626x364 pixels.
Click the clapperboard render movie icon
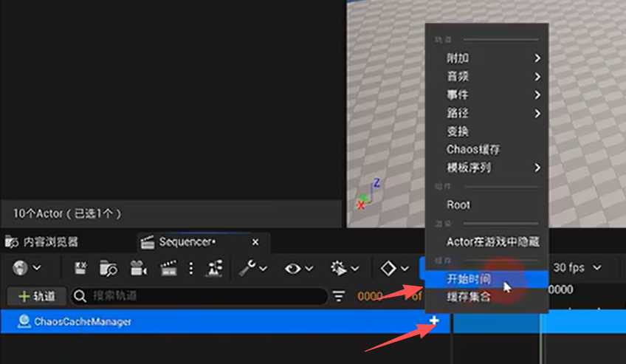pos(169,268)
